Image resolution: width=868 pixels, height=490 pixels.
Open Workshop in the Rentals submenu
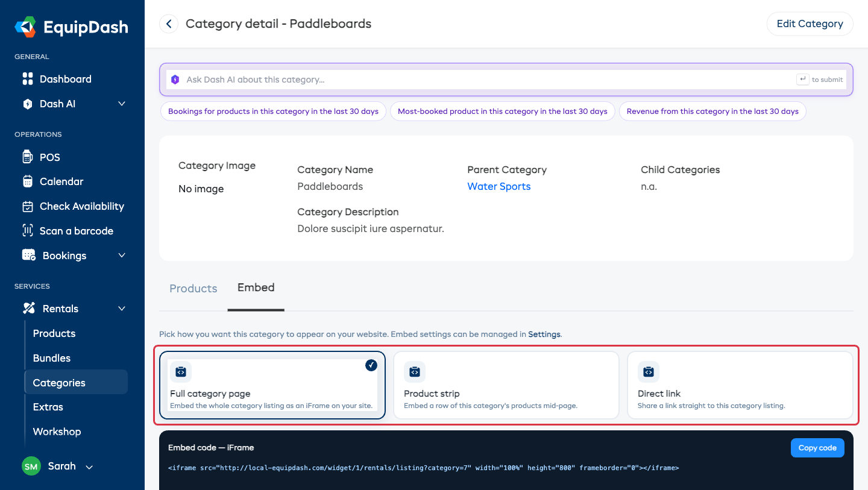[x=57, y=432]
